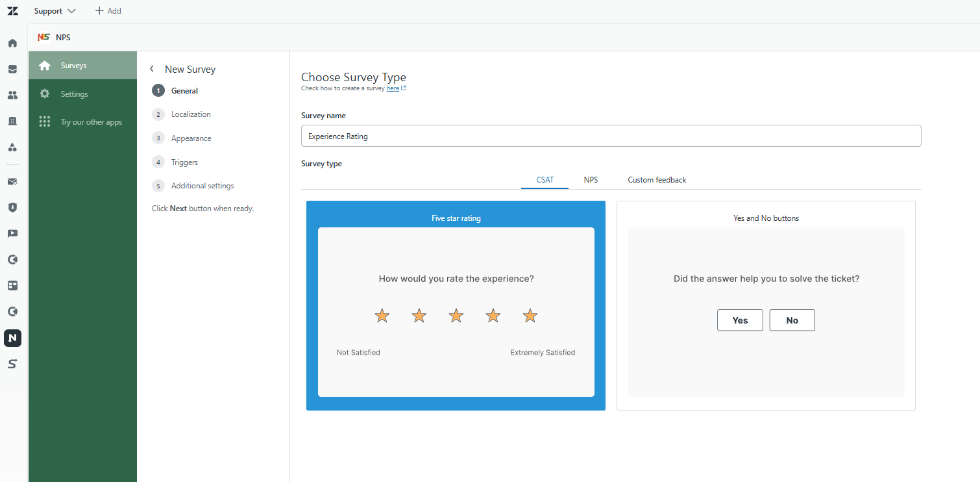980x482 pixels.
Task: Click the dotted grid icon beside other apps
Action: pyautogui.click(x=45, y=122)
